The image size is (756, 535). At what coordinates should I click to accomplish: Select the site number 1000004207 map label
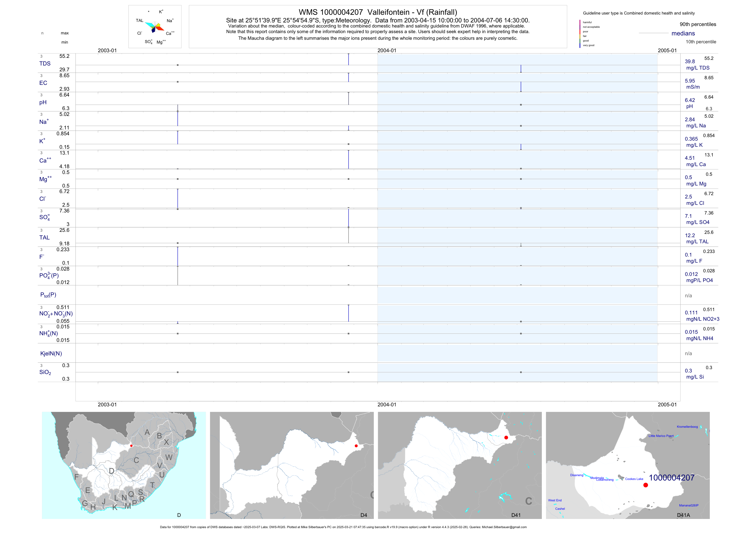[671, 478]
